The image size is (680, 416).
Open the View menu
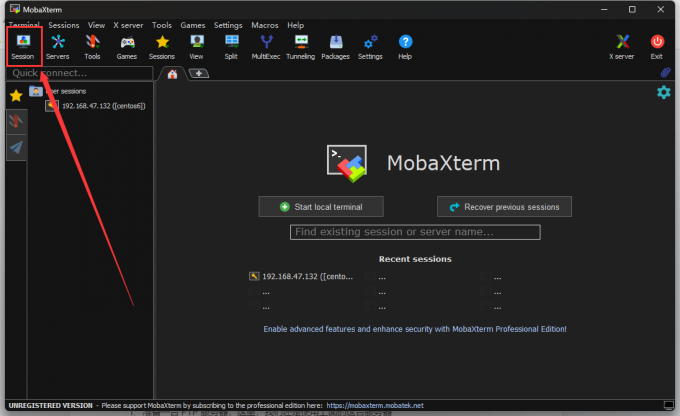tap(96, 25)
